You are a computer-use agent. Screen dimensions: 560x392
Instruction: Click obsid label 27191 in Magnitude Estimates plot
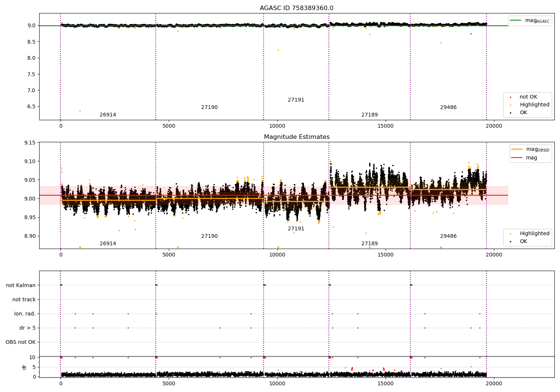[296, 229]
